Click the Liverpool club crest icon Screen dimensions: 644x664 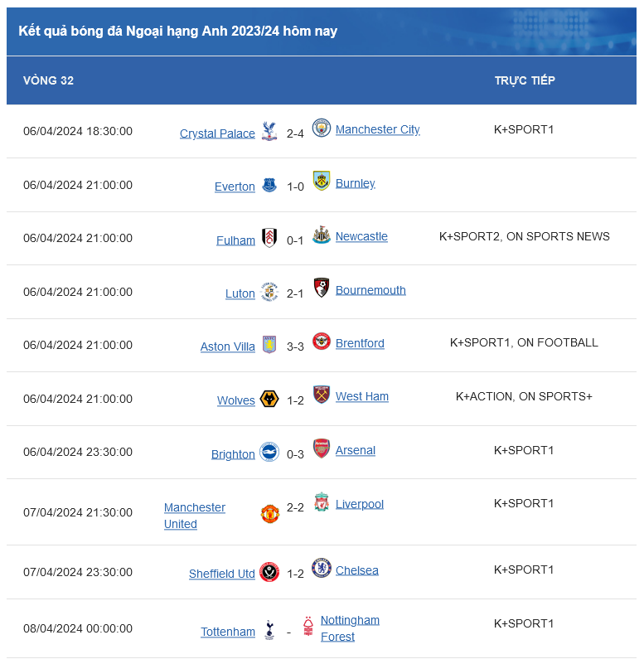323,501
